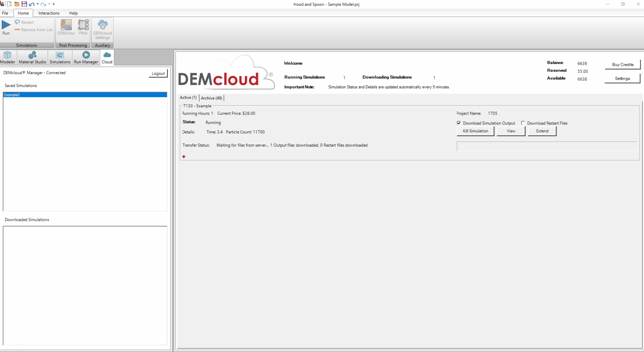The height and width of the screenshot is (352, 644).
Task: Click the Restart simulation button
Action: coord(24,22)
